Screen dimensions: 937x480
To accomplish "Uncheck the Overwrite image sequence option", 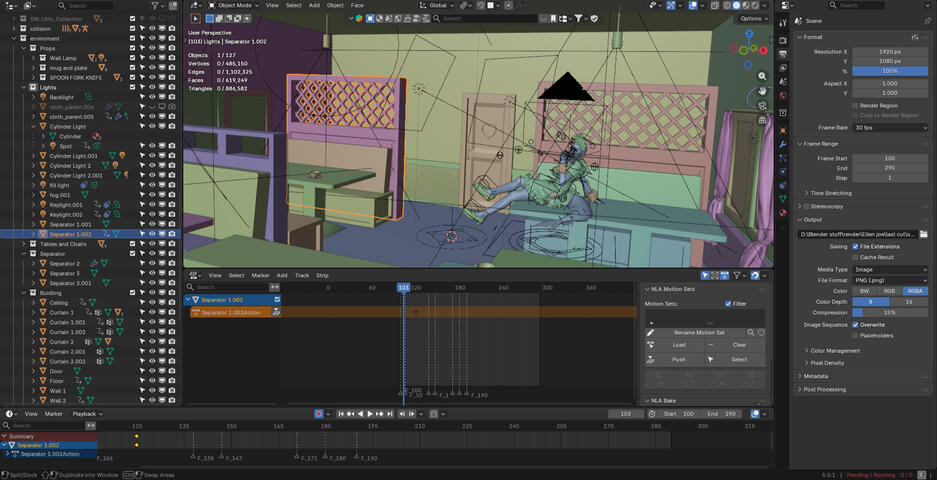I will pyautogui.click(x=855, y=324).
